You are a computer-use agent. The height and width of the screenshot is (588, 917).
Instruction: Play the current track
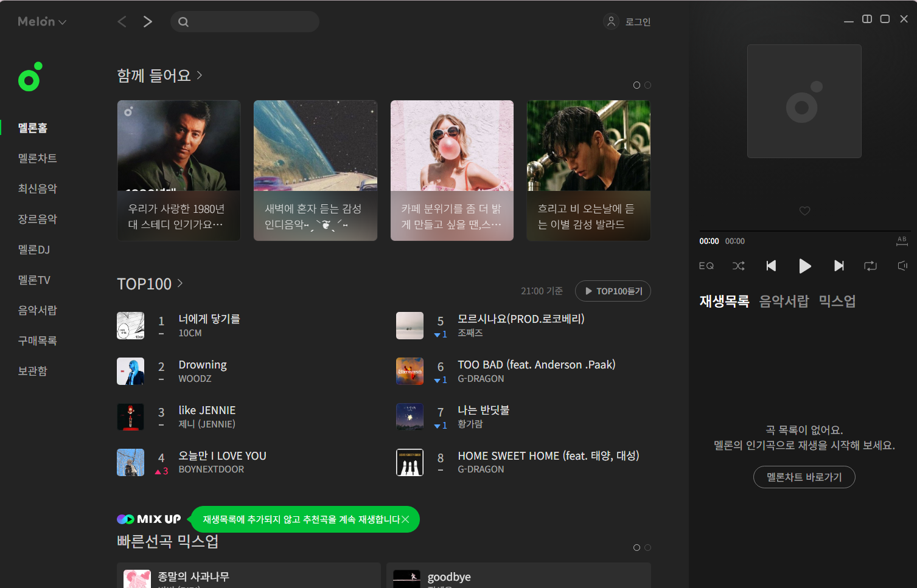(x=804, y=266)
